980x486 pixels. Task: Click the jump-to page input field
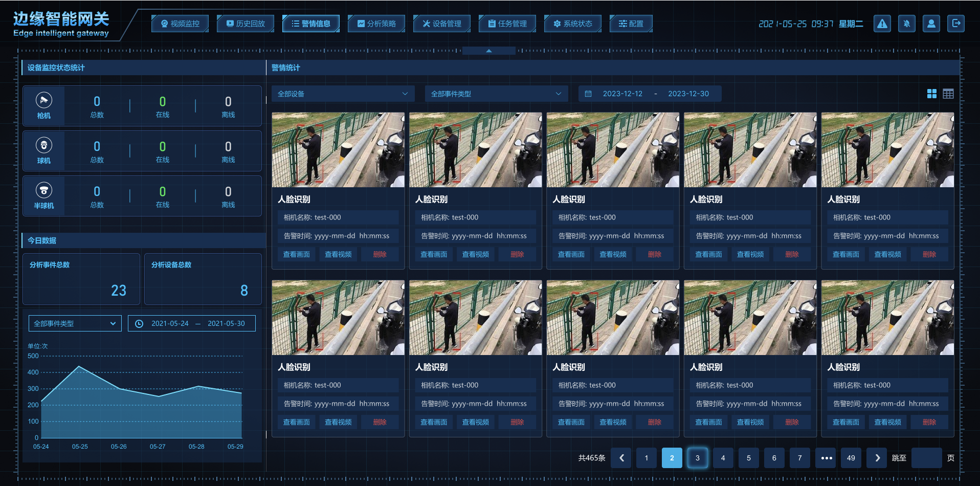point(926,458)
